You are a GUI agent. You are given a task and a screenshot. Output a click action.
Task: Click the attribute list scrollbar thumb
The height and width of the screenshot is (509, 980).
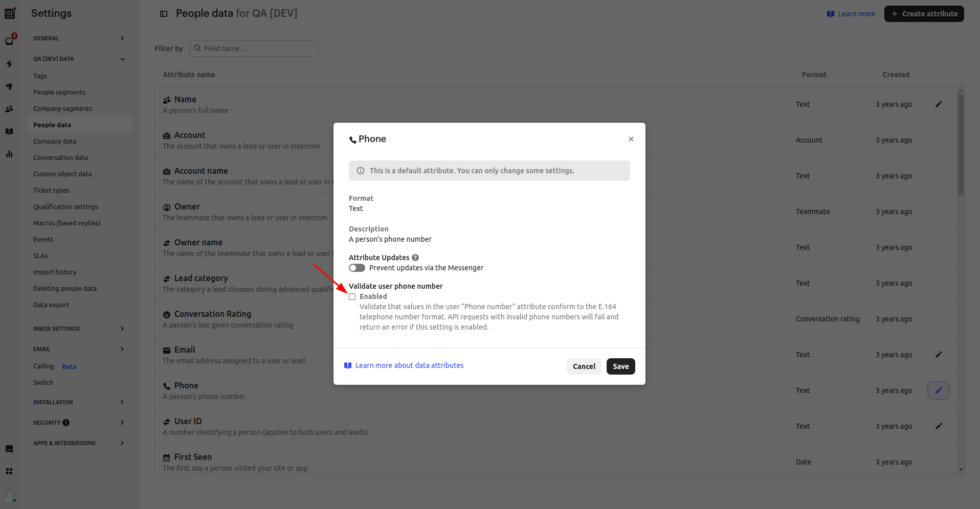click(961, 144)
